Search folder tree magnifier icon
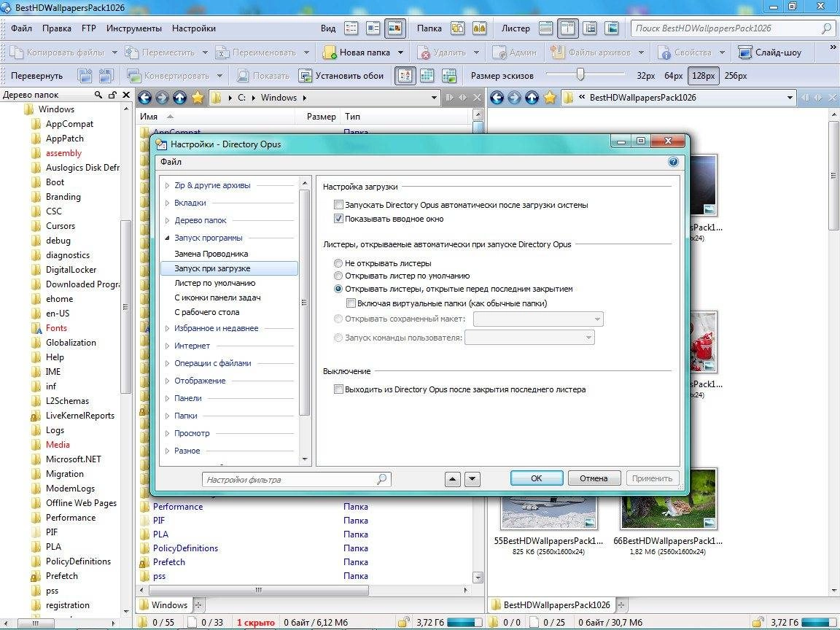 pyautogui.click(x=98, y=95)
